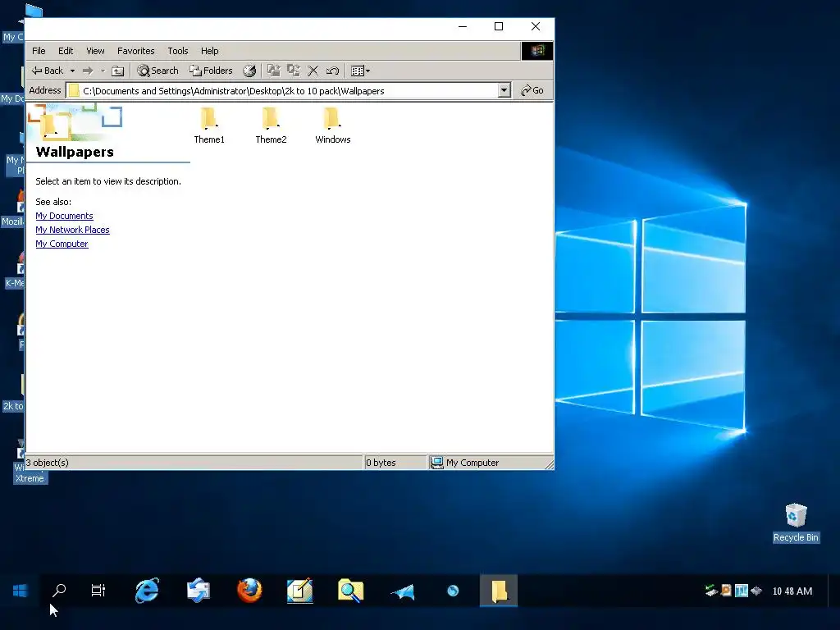Image resolution: width=840 pixels, height=630 pixels.
Task: Go up one folder level
Action: point(118,71)
